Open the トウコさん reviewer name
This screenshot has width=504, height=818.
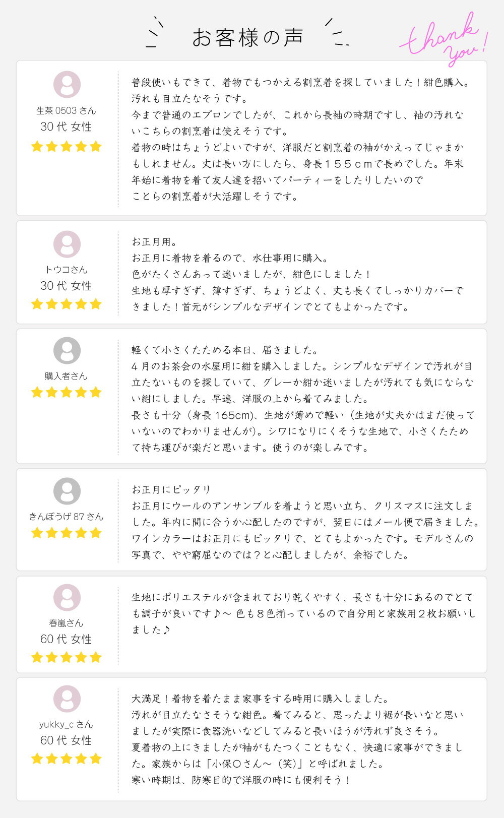[x=66, y=270]
